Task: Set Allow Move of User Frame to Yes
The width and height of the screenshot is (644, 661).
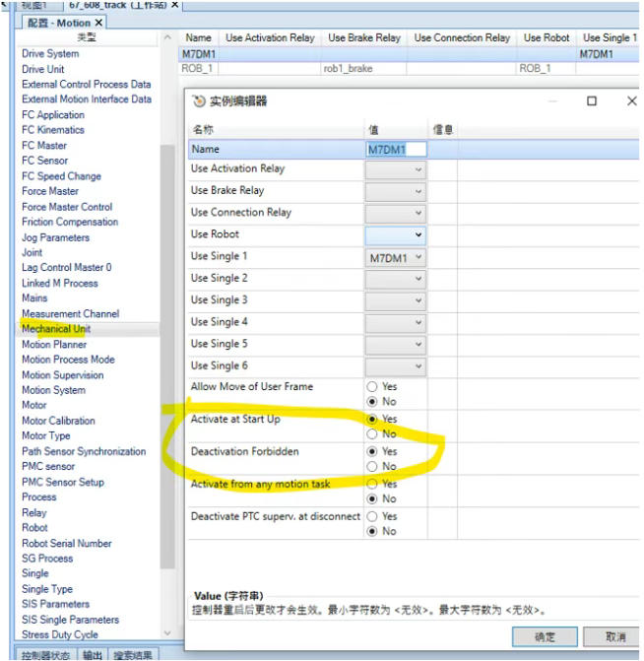Action: [372, 387]
